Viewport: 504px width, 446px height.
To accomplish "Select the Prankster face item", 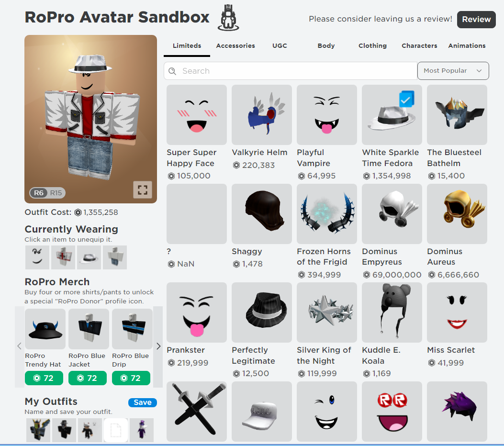I will (x=197, y=312).
